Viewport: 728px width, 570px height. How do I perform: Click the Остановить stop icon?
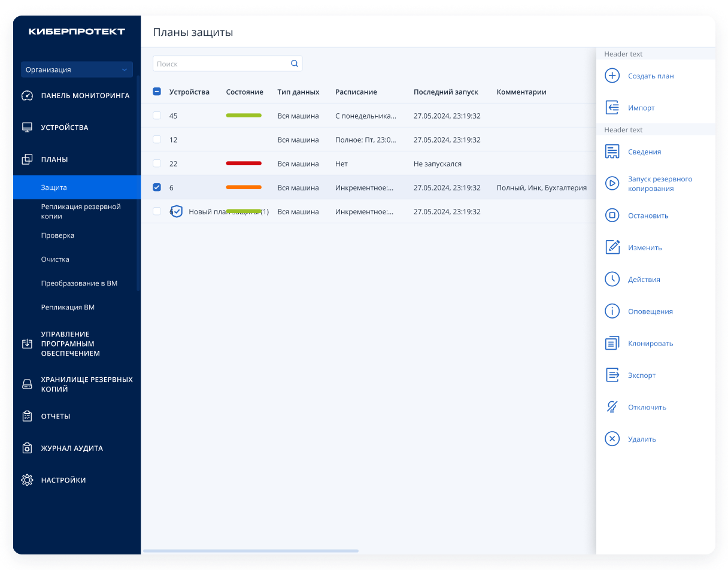(x=612, y=216)
